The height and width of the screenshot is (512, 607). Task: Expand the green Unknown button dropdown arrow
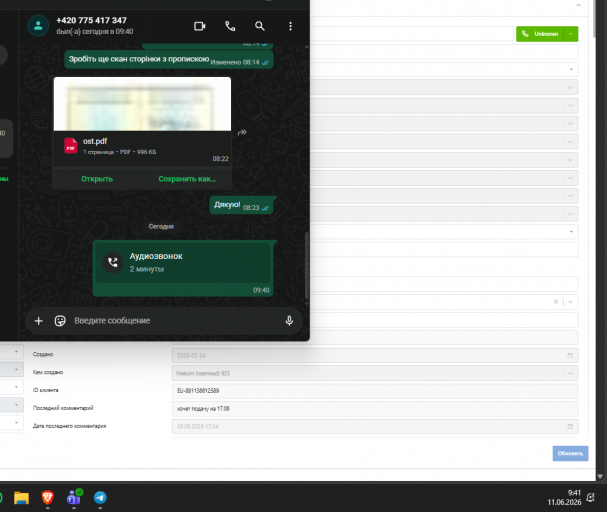(571, 34)
